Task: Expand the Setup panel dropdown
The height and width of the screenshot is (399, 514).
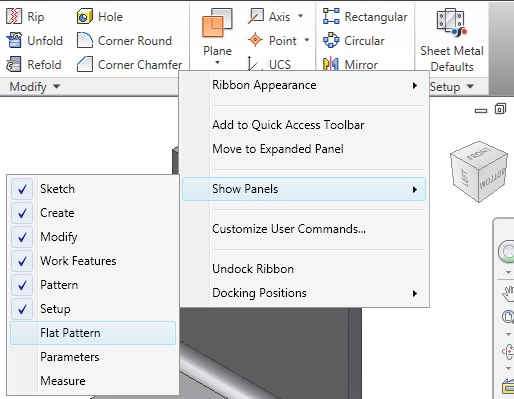Action: (470, 86)
